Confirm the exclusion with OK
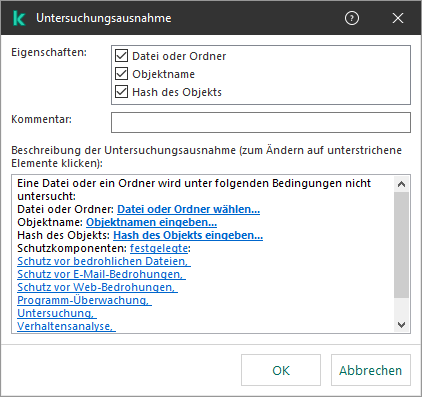Image resolution: width=422 pixels, height=397 pixels. pyautogui.click(x=281, y=370)
